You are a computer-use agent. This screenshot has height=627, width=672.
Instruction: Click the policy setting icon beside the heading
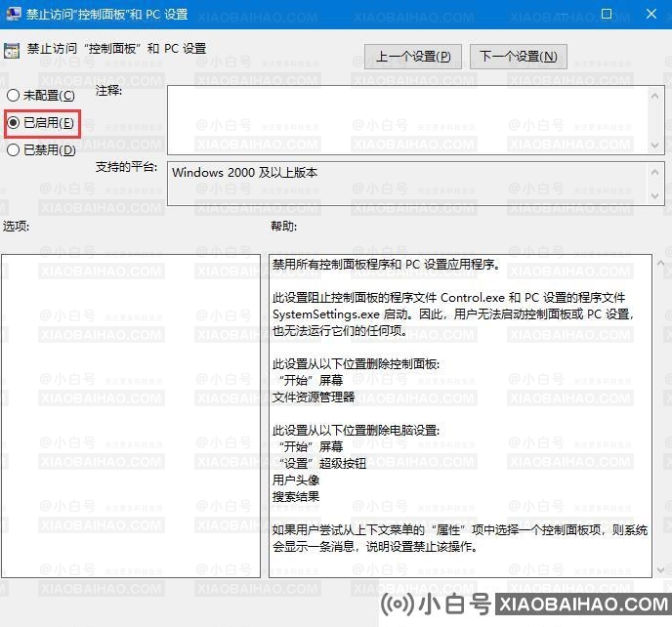click(x=12, y=51)
